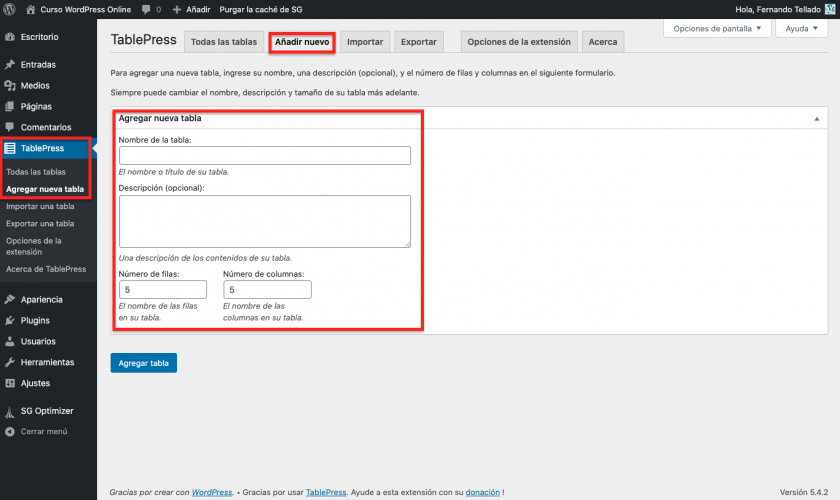Screen dimensions: 840x500
Task: Click the WordPress logo icon in admin bar
Action: 9,9
